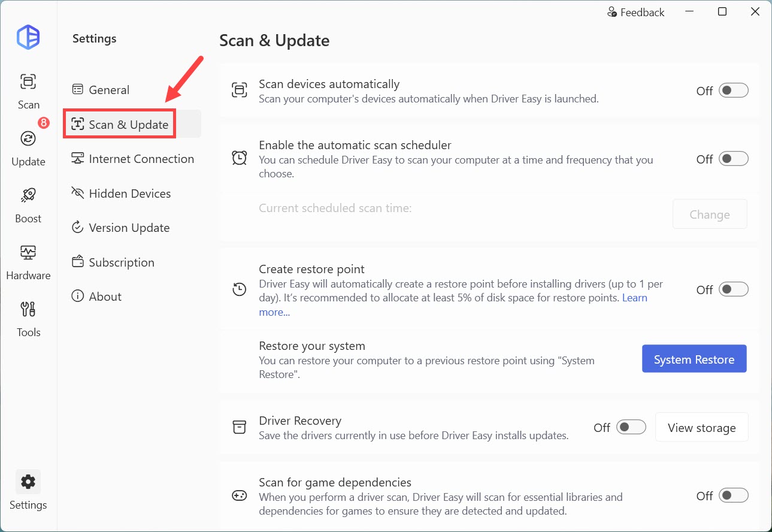The height and width of the screenshot is (532, 772).
Task: Click the "Current scheduled scan time:" label
Action: pyautogui.click(x=335, y=208)
